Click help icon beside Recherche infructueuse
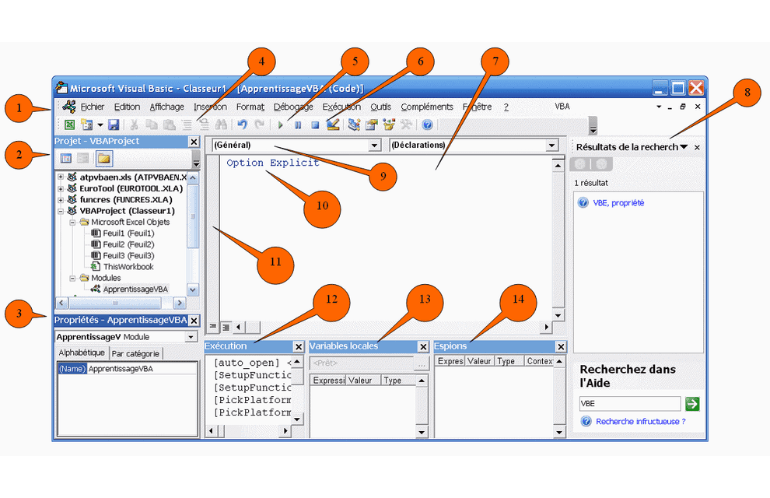 585,421
